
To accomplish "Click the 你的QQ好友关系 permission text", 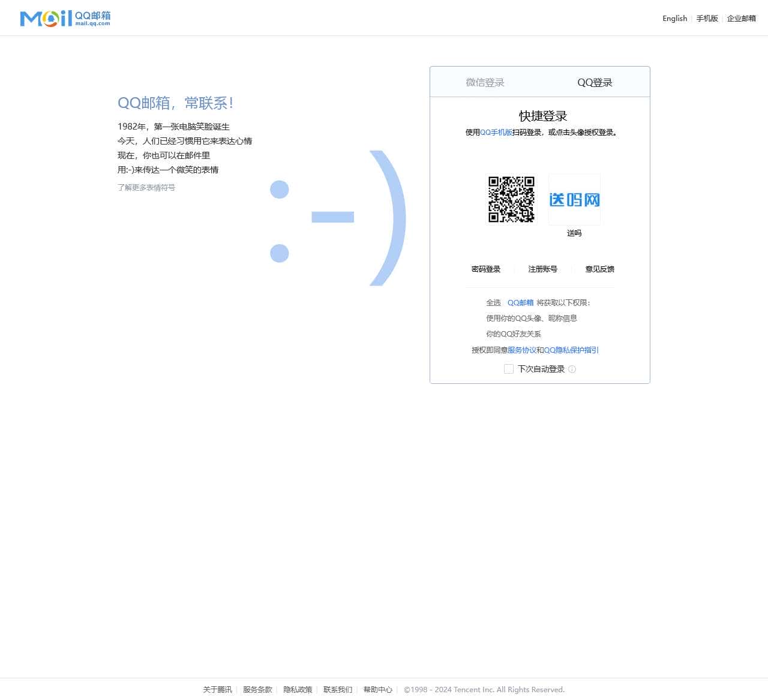I will point(514,334).
